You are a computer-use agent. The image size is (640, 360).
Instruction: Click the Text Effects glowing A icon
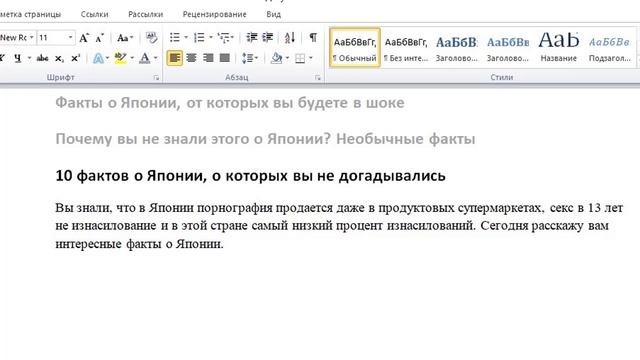point(98,58)
